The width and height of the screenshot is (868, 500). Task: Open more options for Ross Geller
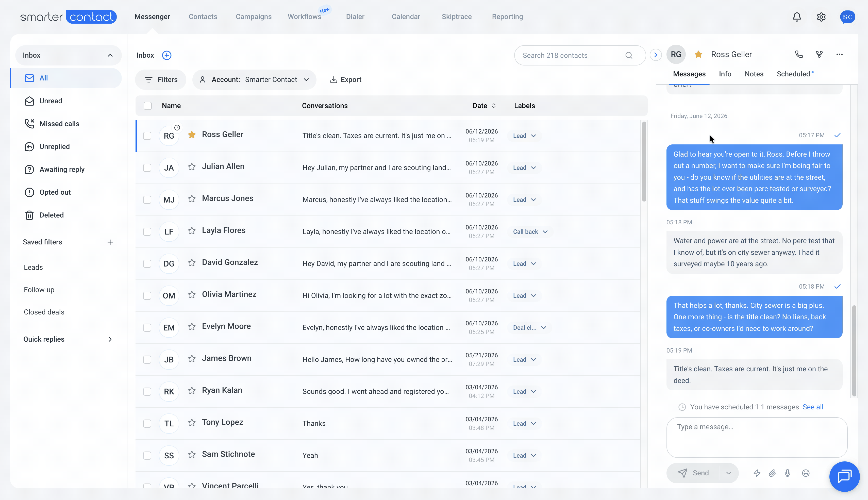(839, 54)
